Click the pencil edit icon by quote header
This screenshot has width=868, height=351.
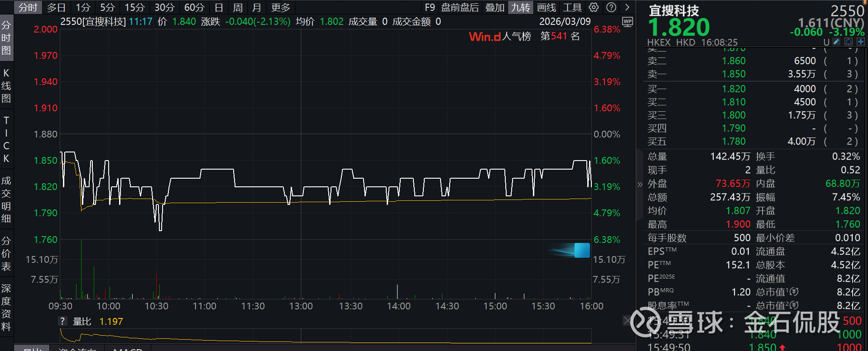click(837, 42)
